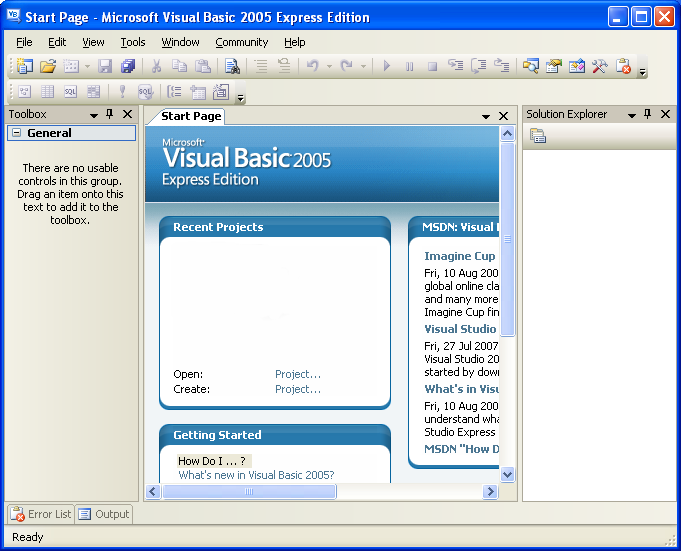Open the Tools menu
This screenshot has width=681, height=551.
pyautogui.click(x=133, y=43)
